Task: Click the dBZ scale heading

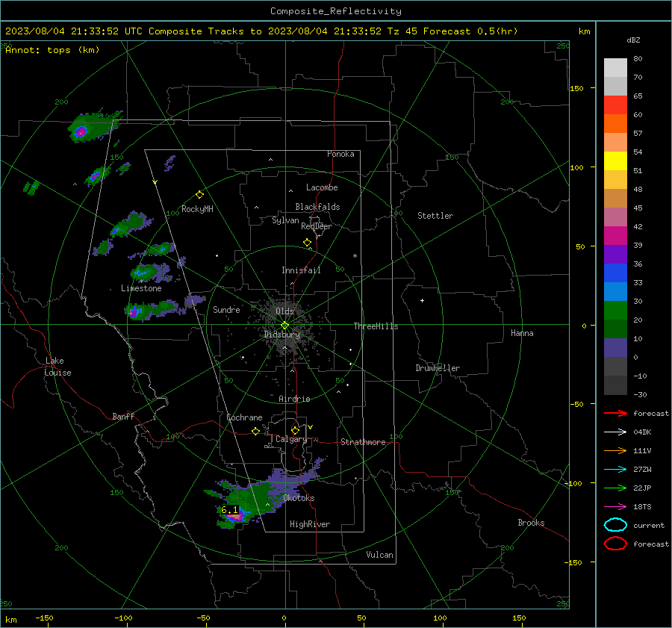Action: 633,40
